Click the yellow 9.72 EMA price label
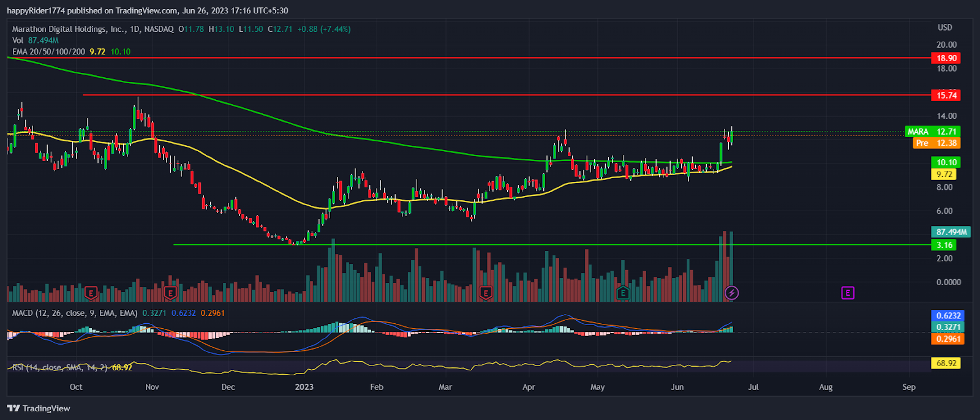The height and width of the screenshot is (420, 980). pos(944,174)
